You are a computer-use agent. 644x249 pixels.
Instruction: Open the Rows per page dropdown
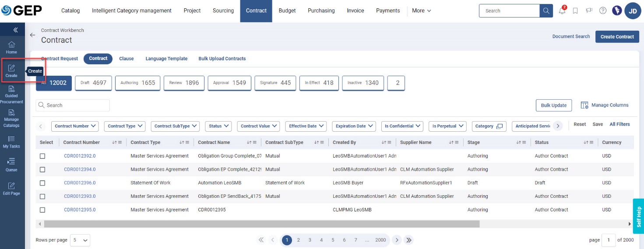[x=80, y=240]
